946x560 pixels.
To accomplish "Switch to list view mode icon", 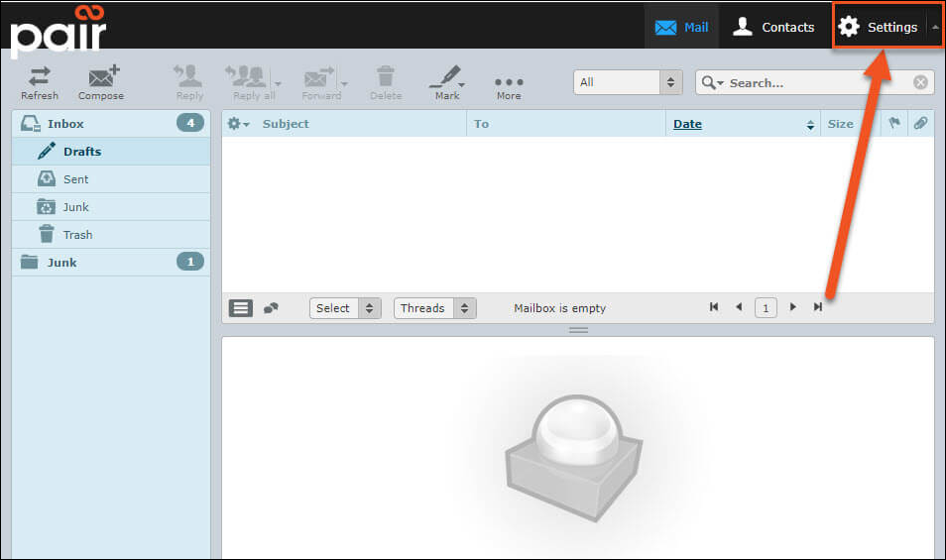I will 241,308.
